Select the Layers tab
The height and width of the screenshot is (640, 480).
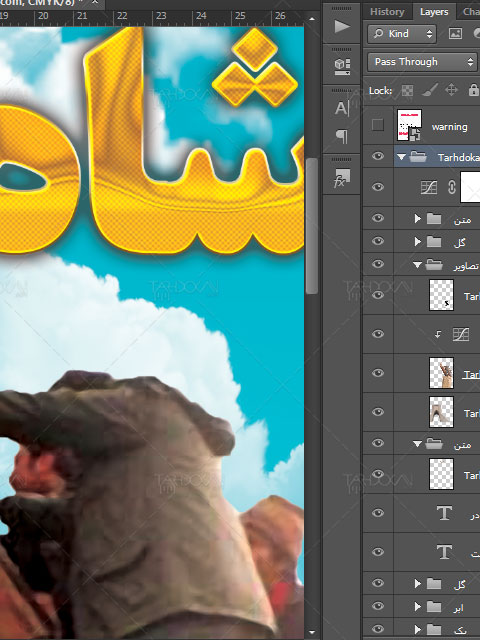point(434,12)
